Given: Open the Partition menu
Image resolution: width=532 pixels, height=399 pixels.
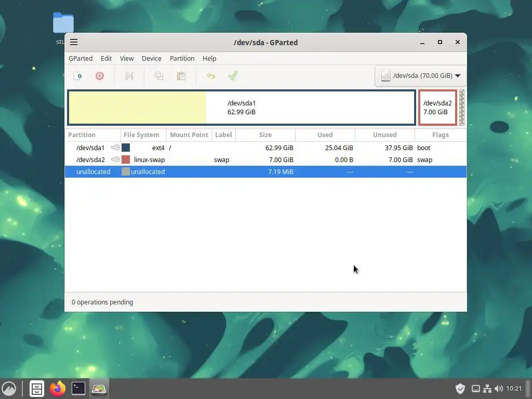Looking at the screenshot, I should click(182, 58).
